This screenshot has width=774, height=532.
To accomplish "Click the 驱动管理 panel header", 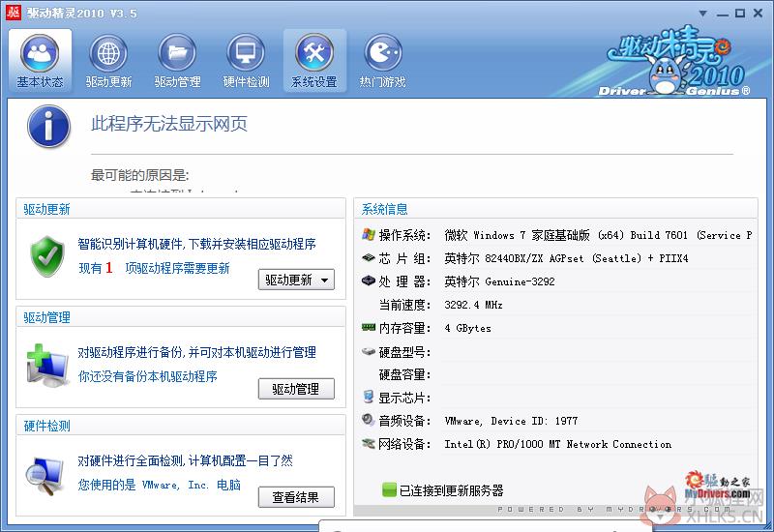I will [46, 317].
